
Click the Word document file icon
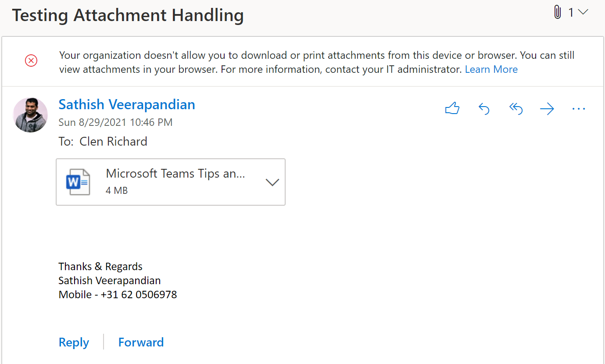coord(78,182)
